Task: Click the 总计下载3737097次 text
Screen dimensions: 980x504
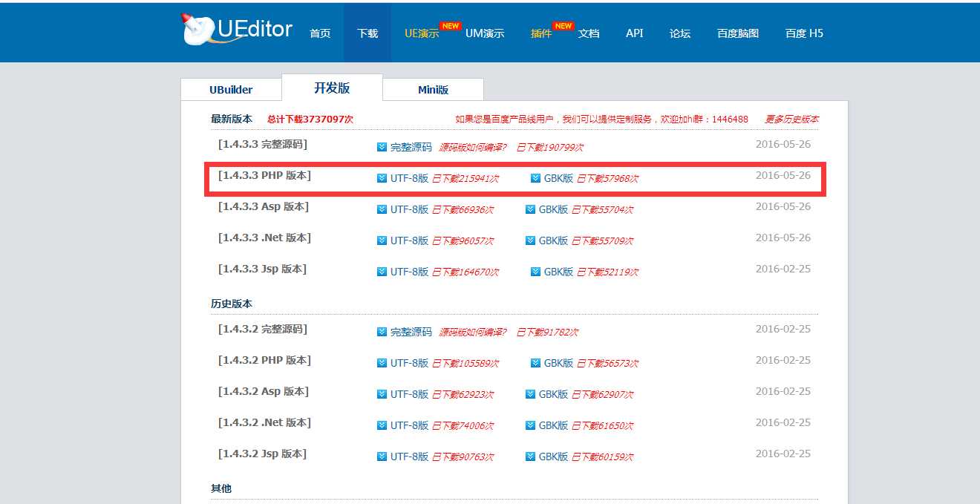Action: (310, 119)
